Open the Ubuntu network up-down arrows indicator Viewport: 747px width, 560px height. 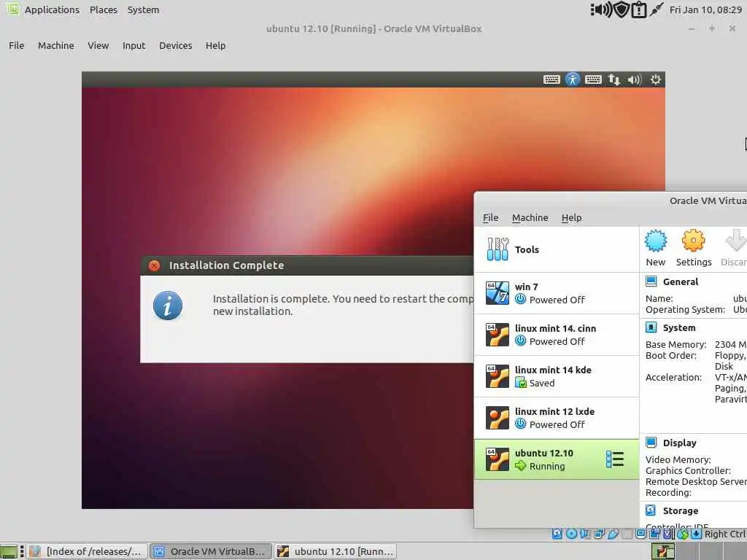point(614,79)
